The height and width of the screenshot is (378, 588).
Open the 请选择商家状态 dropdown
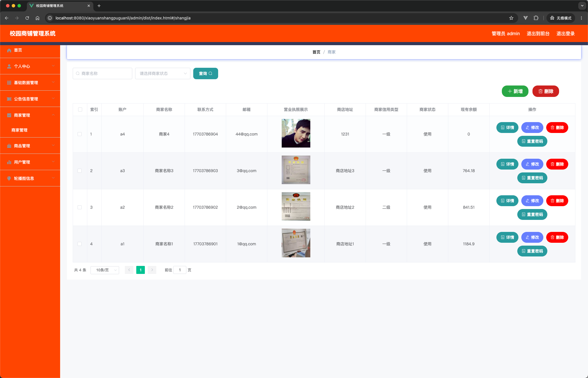coord(163,73)
